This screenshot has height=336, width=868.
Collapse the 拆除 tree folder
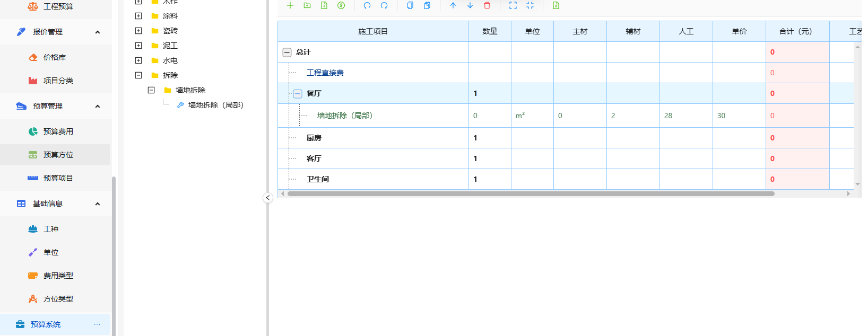pos(138,75)
